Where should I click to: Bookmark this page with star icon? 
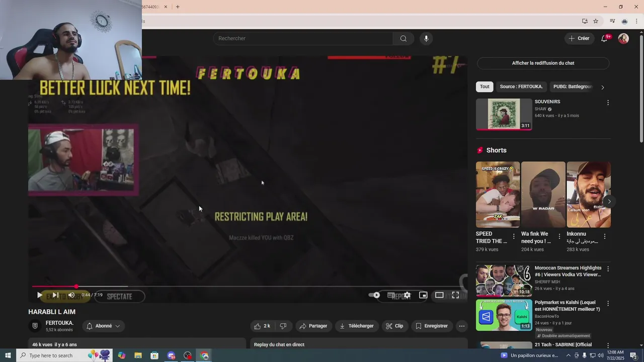coord(596,21)
